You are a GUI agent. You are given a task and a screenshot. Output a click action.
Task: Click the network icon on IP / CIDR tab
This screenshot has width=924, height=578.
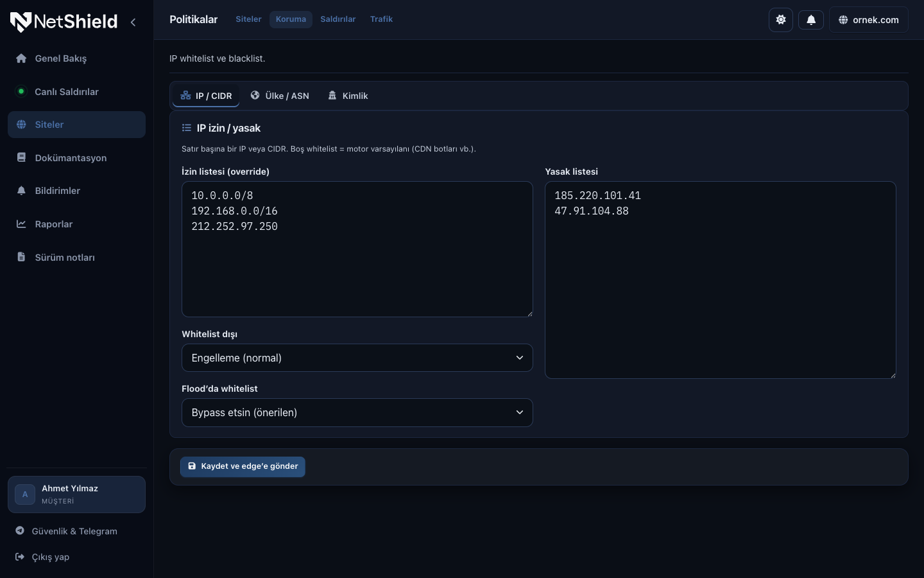tap(185, 95)
